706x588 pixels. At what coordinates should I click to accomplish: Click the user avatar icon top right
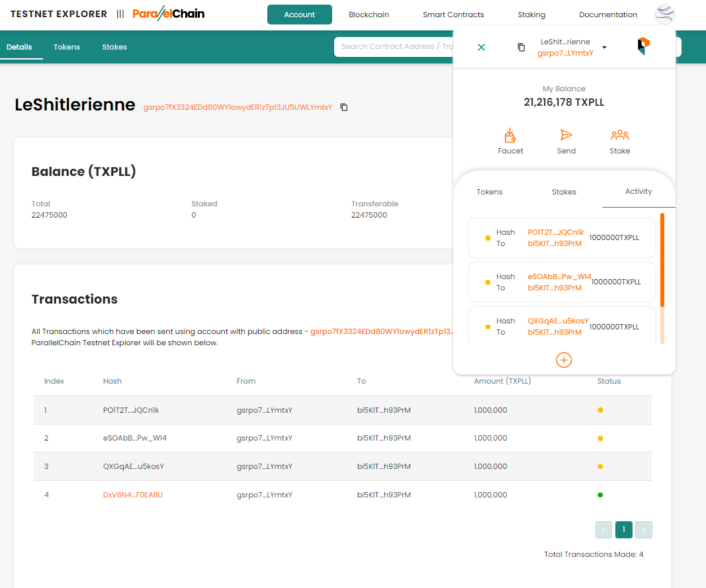tap(664, 15)
